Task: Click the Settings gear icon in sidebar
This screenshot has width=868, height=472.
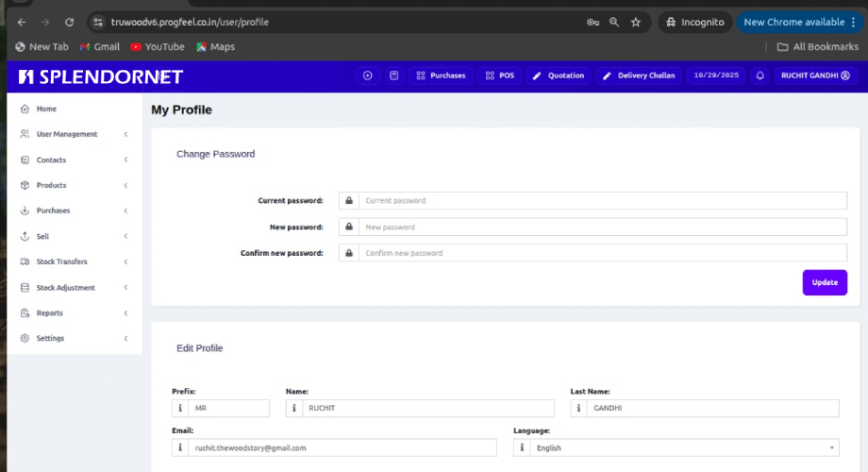Action: (25, 338)
